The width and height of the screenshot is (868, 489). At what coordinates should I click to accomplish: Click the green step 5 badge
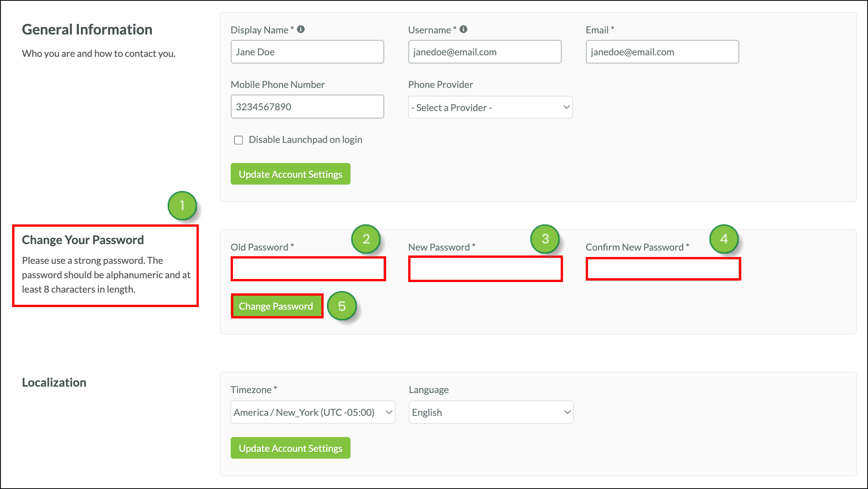point(342,306)
